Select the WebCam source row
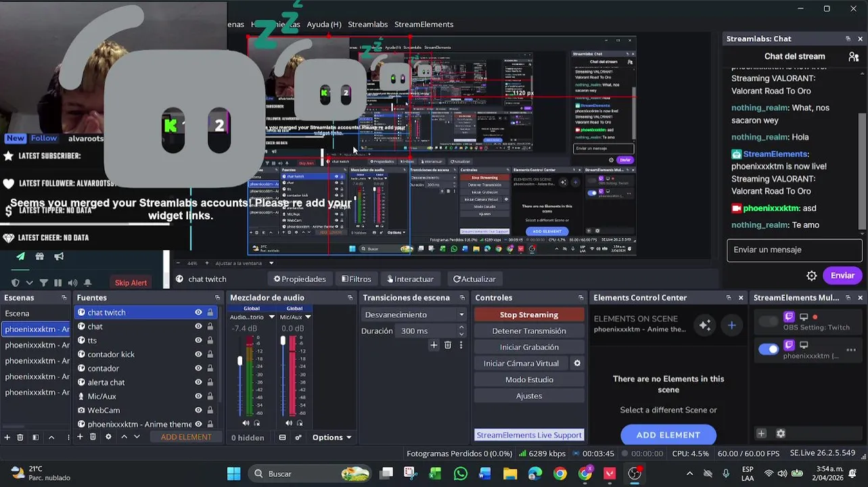The width and height of the screenshot is (868, 487). coord(147,411)
